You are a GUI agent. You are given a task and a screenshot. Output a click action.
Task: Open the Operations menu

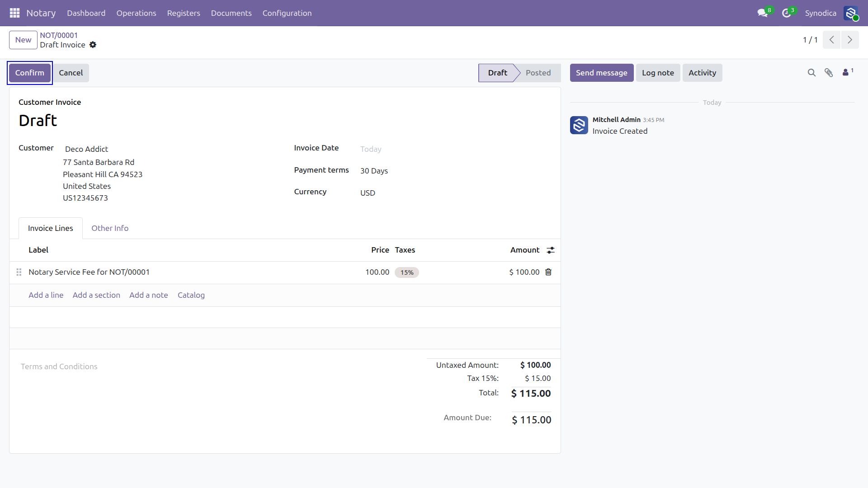tap(136, 13)
